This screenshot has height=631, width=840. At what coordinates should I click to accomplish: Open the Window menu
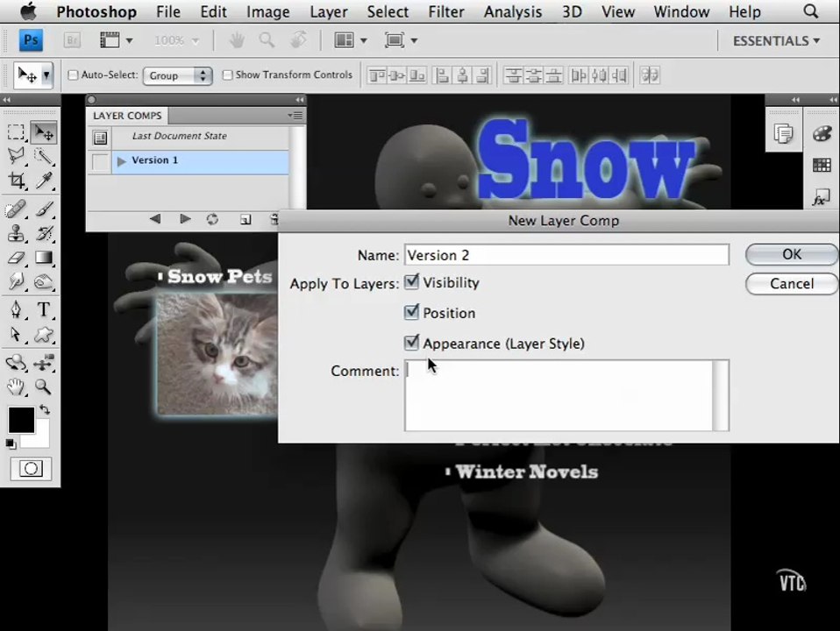[681, 11]
